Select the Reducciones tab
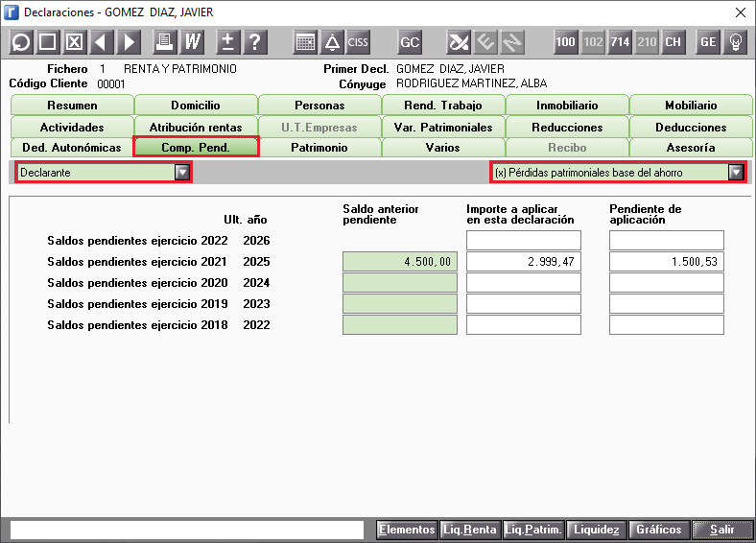 (567, 128)
